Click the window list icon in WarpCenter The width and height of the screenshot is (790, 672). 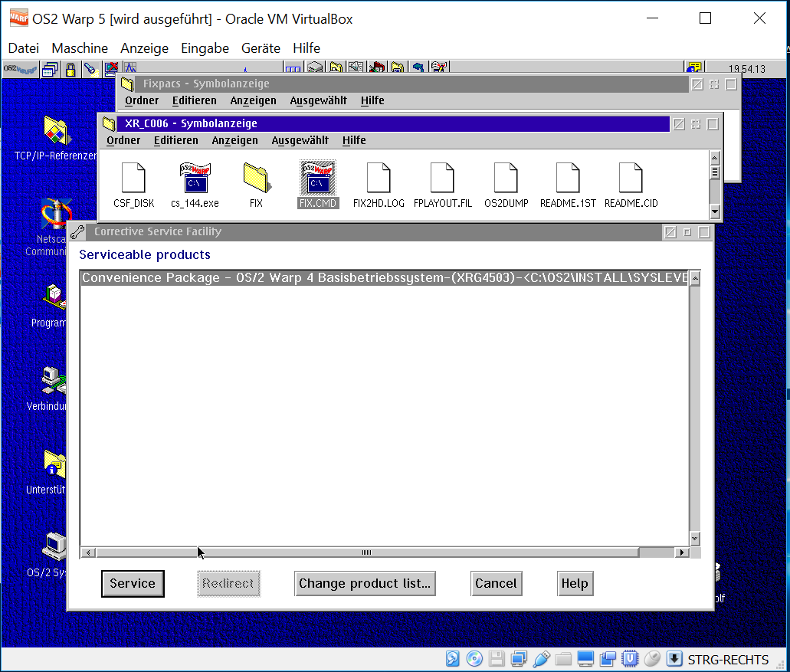(x=51, y=69)
